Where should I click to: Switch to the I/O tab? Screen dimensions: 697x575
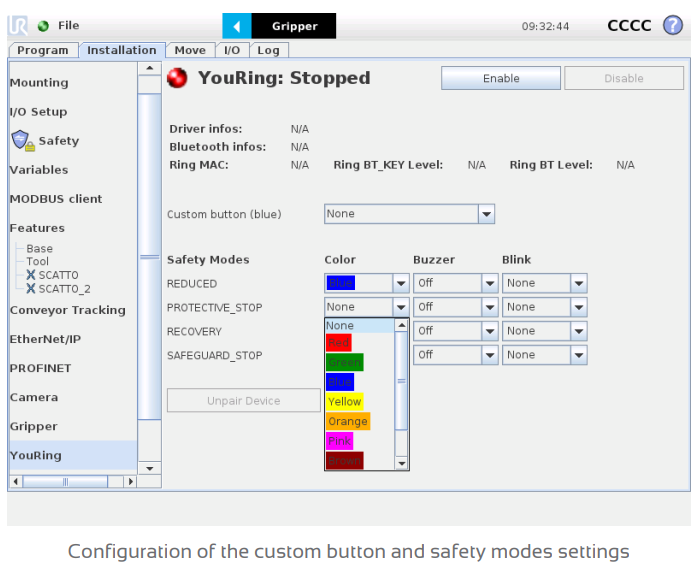coord(232,50)
